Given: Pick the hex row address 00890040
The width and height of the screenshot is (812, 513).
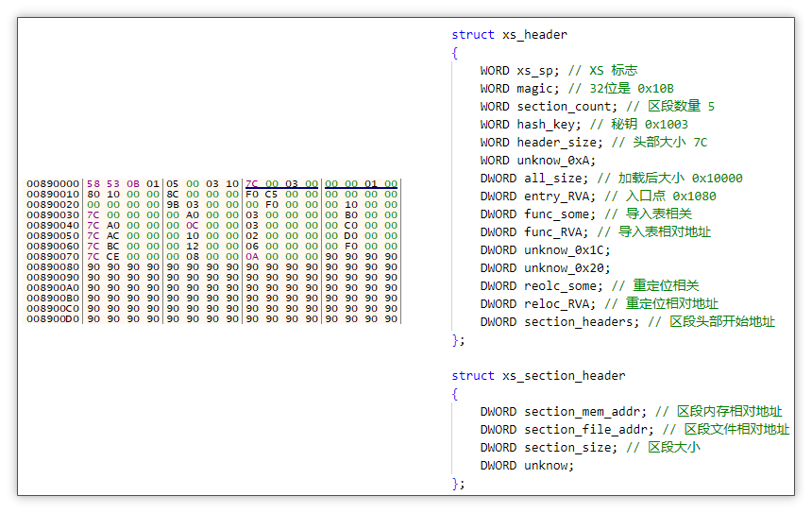Looking at the screenshot, I should (x=53, y=226).
